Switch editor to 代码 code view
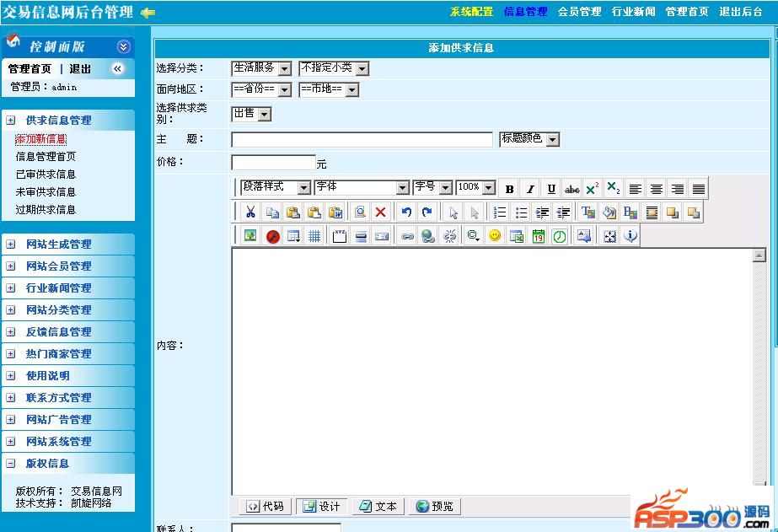This screenshot has height=532, width=778. click(266, 506)
